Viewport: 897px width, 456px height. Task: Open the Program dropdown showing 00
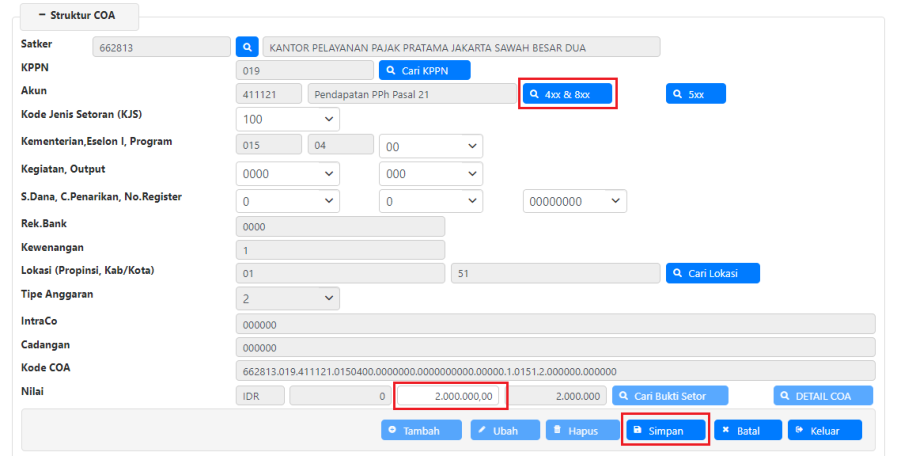coord(431,146)
